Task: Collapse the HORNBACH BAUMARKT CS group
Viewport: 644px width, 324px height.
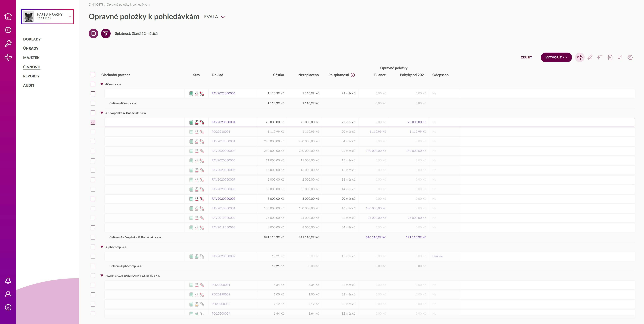Action: 102,276
